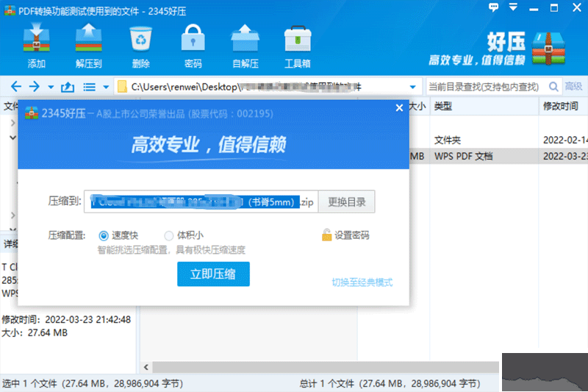Click the 2345好压 dialog title icon
Viewport: 588px width, 392px height.
coord(32,113)
